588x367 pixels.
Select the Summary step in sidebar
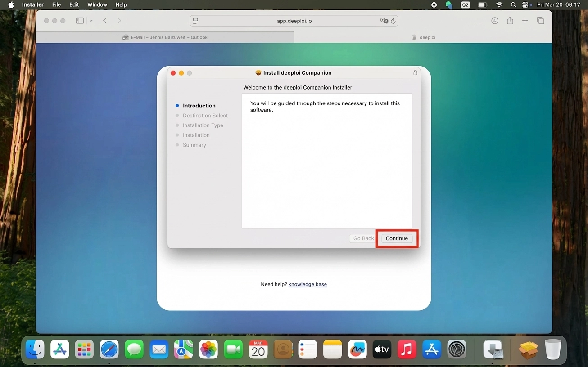pyautogui.click(x=194, y=145)
